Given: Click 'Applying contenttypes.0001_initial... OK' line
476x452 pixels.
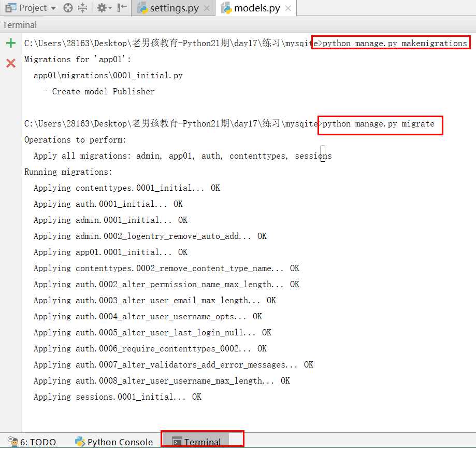Looking at the screenshot, I should pyautogui.click(x=126, y=188).
